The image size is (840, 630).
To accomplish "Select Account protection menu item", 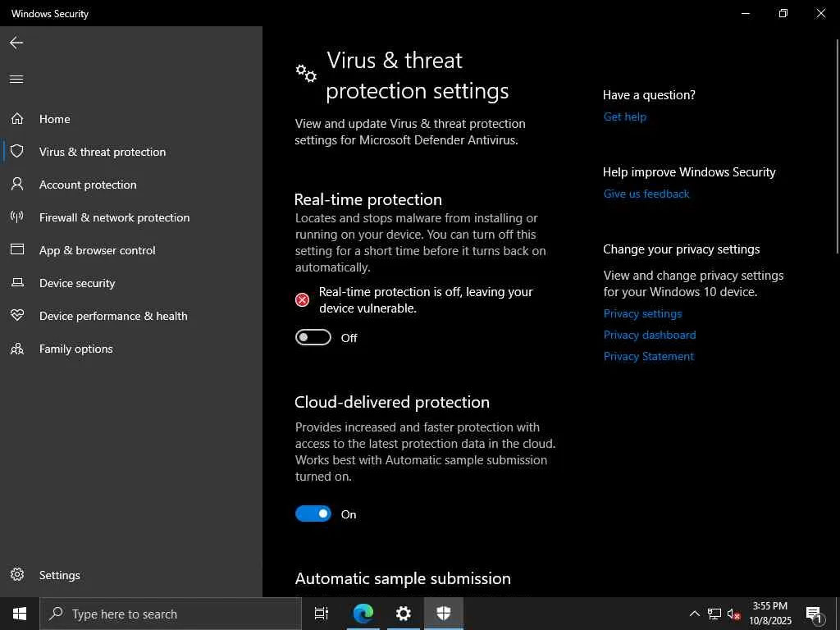I will point(88,185).
